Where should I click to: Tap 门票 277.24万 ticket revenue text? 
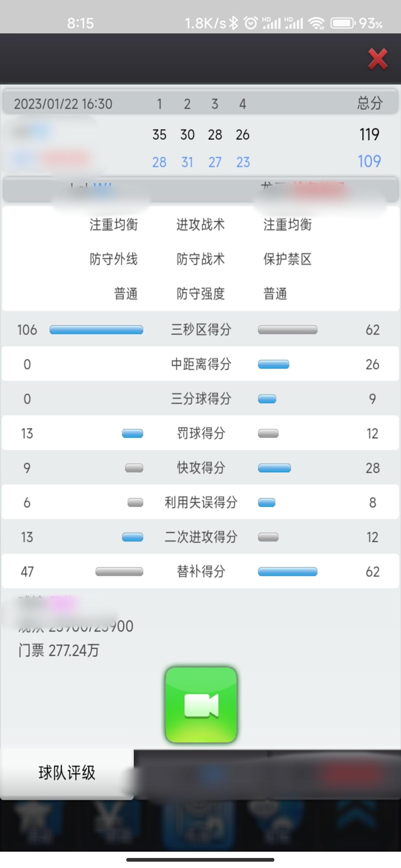[x=59, y=651]
